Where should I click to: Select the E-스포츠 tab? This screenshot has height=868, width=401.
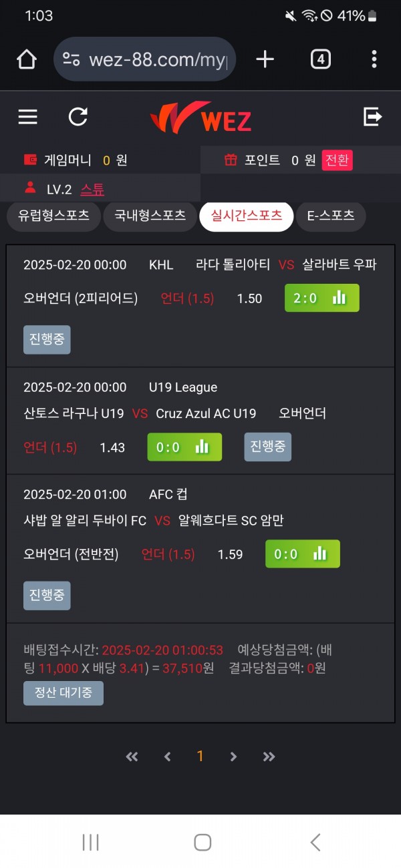coord(331,216)
